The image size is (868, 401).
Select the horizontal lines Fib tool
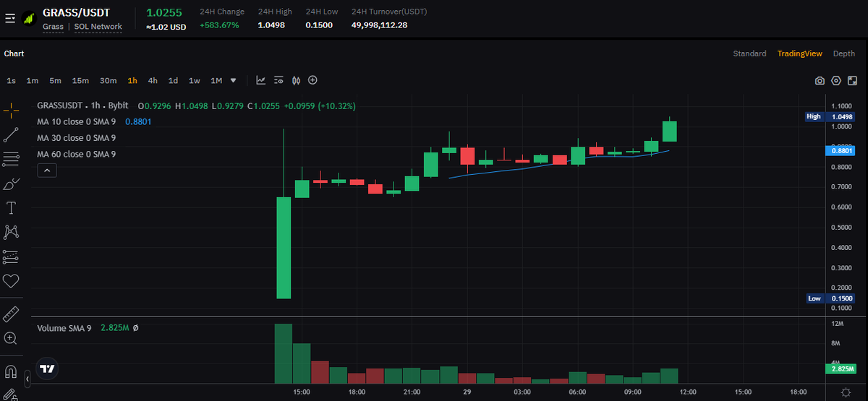tap(11, 159)
